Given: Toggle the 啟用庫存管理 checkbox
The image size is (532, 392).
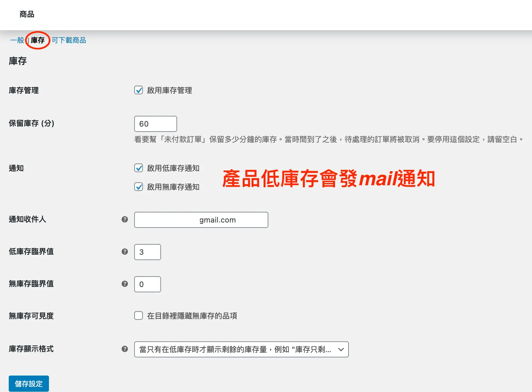Looking at the screenshot, I should (x=139, y=90).
